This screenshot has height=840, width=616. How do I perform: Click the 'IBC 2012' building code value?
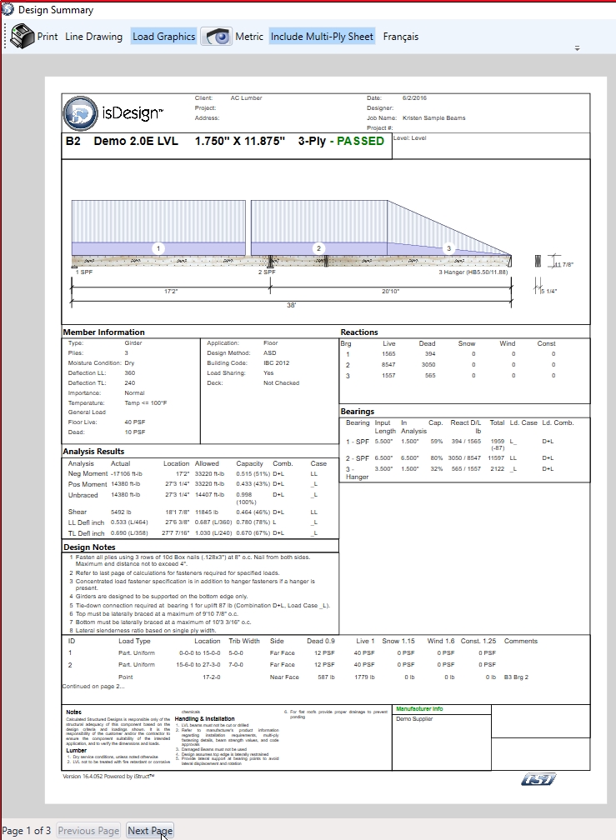[x=277, y=362]
